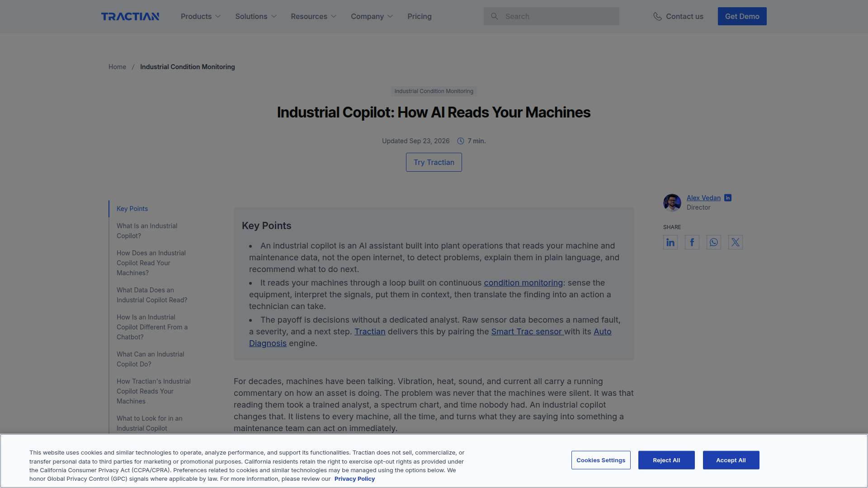Image resolution: width=868 pixels, height=488 pixels.
Task: Jump to What Can an Industrial Copilot Do?
Action: [x=150, y=359]
